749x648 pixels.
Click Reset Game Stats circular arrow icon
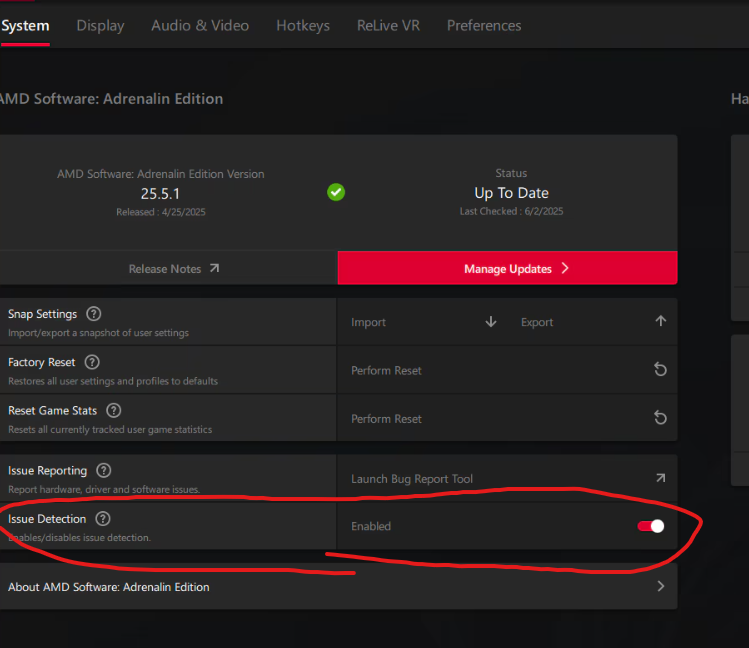pyautogui.click(x=660, y=418)
